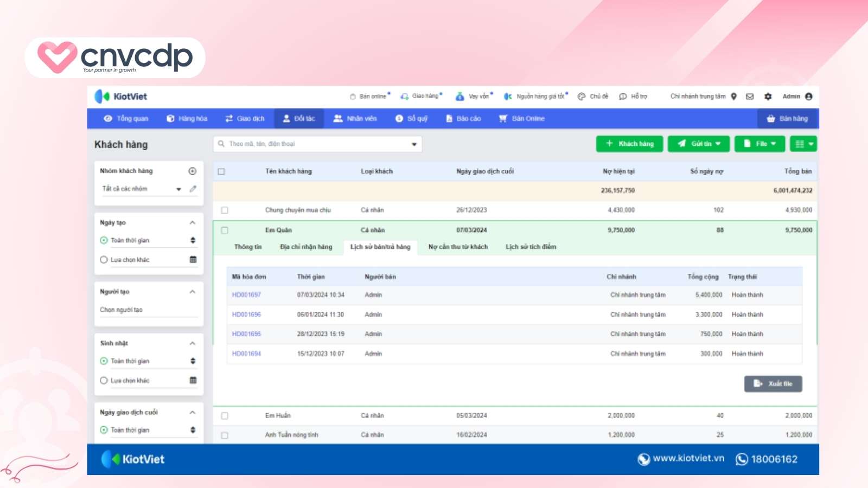Click the Xuất file button
The width and height of the screenshot is (868, 488).
pos(773,384)
